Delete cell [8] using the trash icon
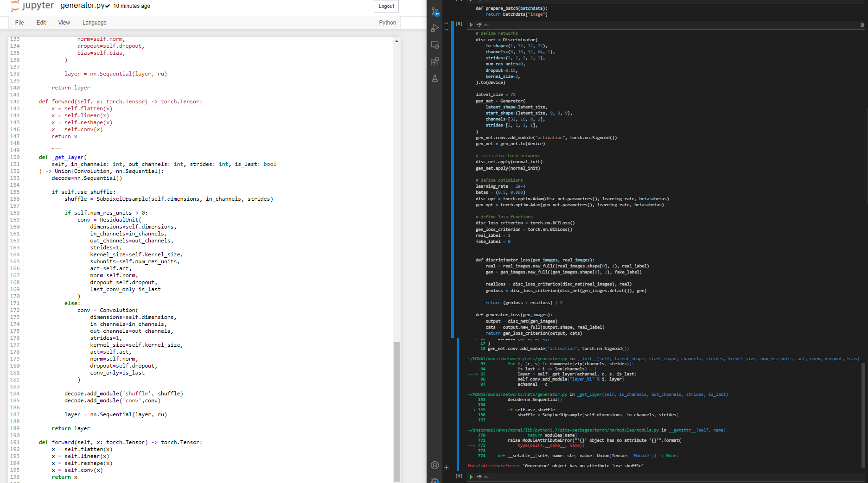 pyautogui.click(x=861, y=25)
